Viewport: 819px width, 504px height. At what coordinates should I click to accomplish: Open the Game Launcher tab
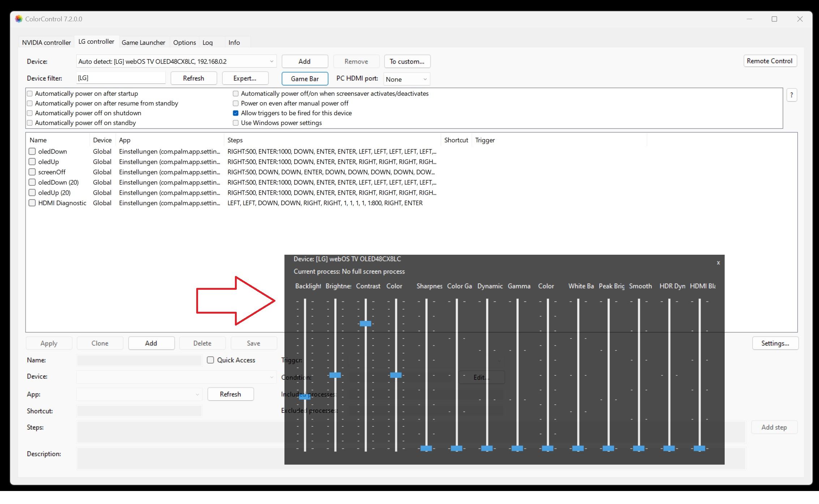[143, 43]
